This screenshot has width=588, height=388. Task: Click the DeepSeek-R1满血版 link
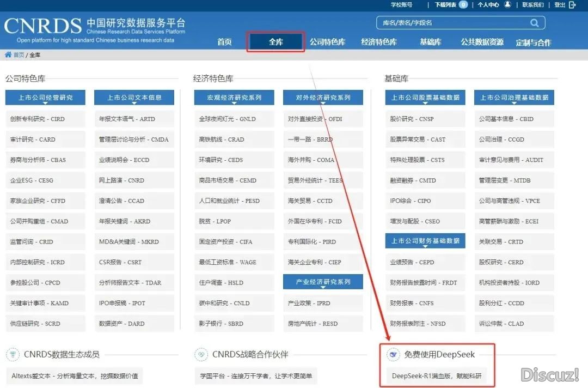437,376
